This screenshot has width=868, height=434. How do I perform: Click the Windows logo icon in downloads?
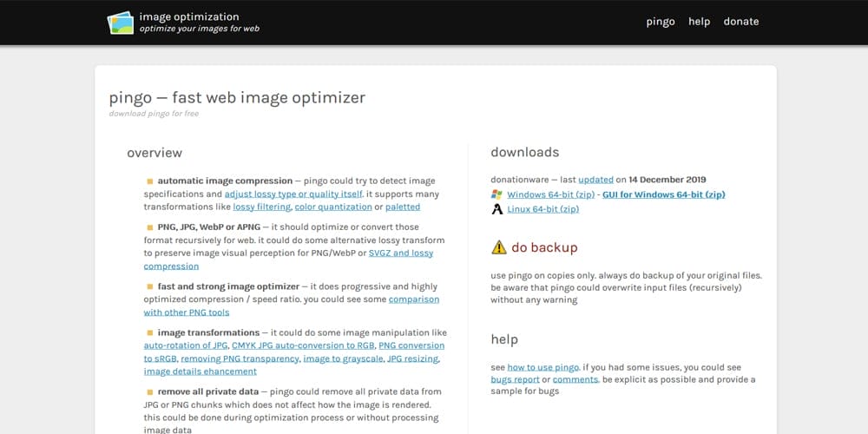point(496,194)
